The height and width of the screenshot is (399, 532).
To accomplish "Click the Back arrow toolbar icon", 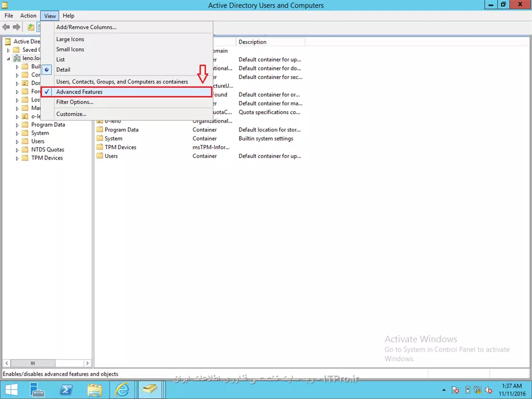I will (6, 27).
